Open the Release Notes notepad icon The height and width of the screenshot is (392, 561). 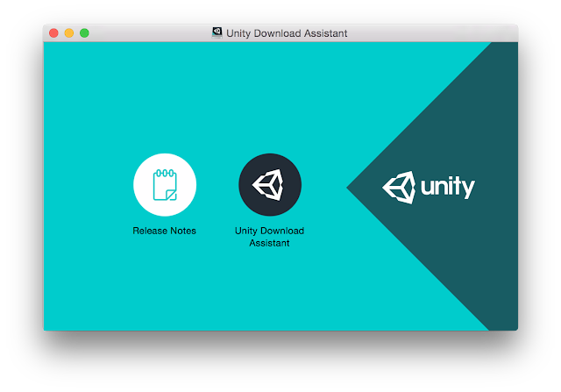pos(165,185)
